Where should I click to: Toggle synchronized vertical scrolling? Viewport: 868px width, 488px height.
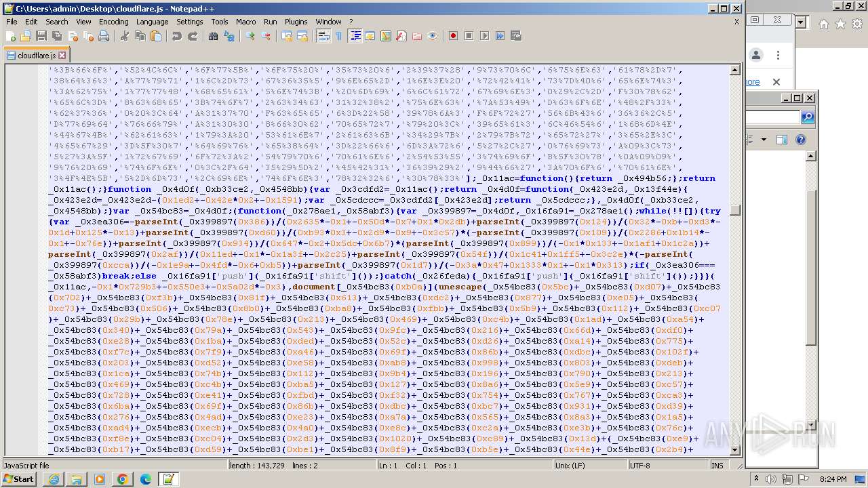[x=287, y=36]
